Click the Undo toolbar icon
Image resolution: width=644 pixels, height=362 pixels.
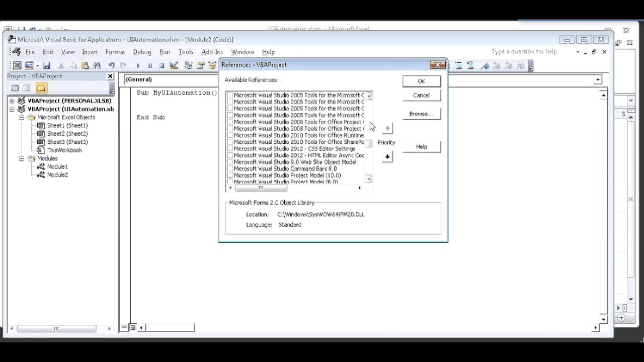(111, 65)
